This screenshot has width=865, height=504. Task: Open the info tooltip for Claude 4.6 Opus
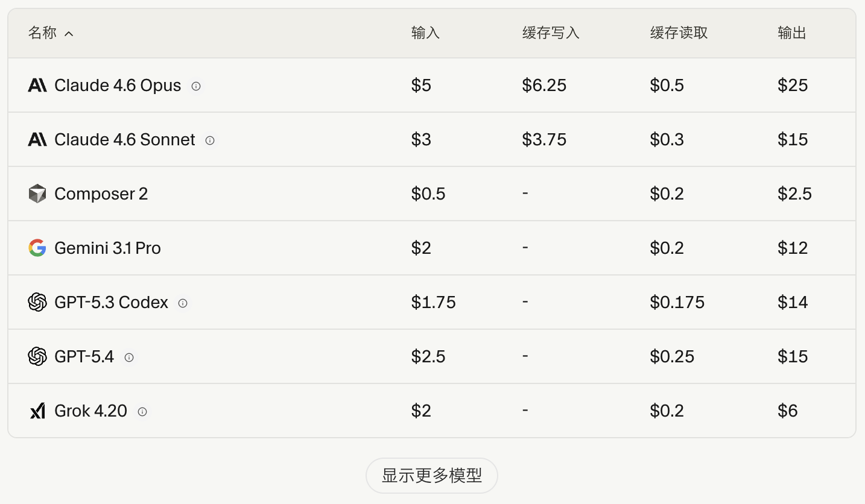click(196, 86)
